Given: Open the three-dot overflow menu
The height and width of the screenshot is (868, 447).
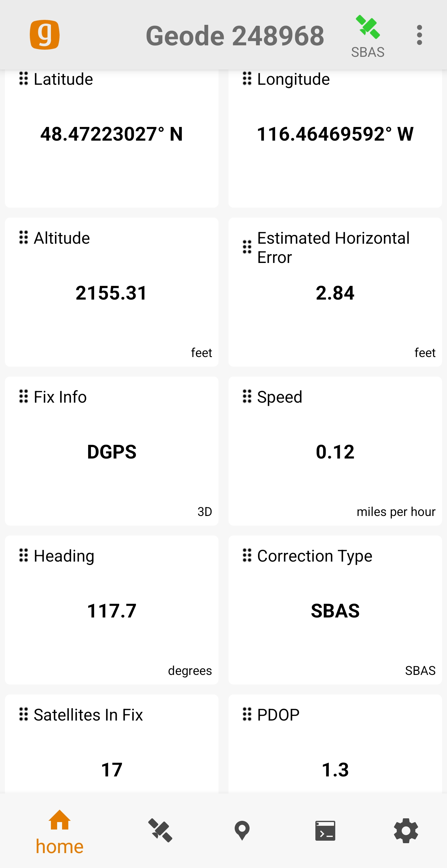Looking at the screenshot, I should click(419, 35).
